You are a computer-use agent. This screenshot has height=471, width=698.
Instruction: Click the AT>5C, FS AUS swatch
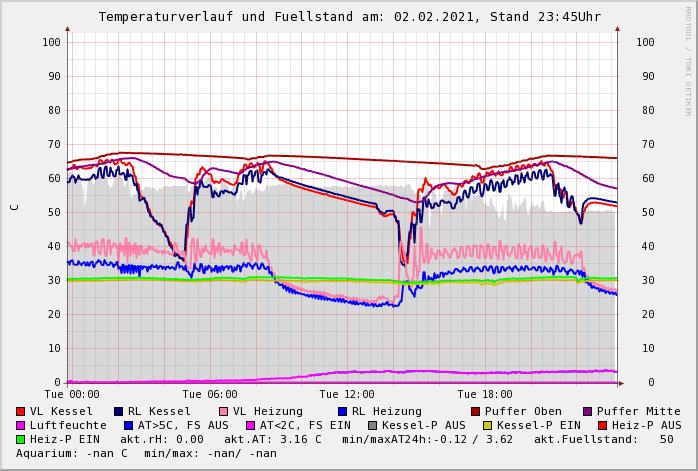coord(126,425)
